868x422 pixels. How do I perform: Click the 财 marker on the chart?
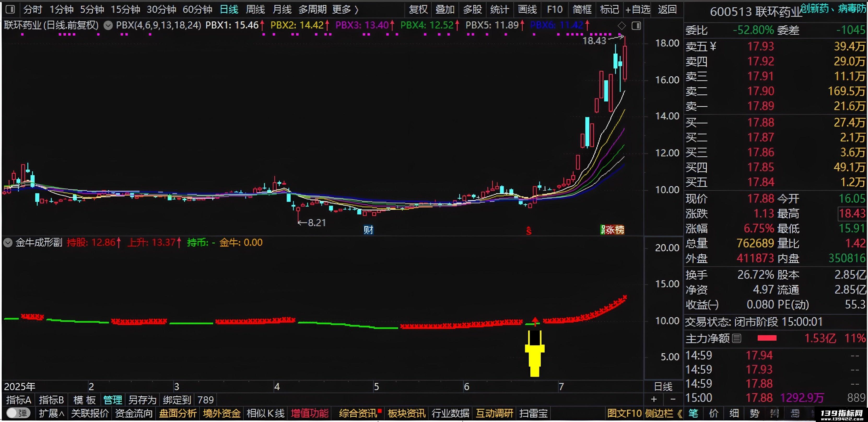click(368, 230)
